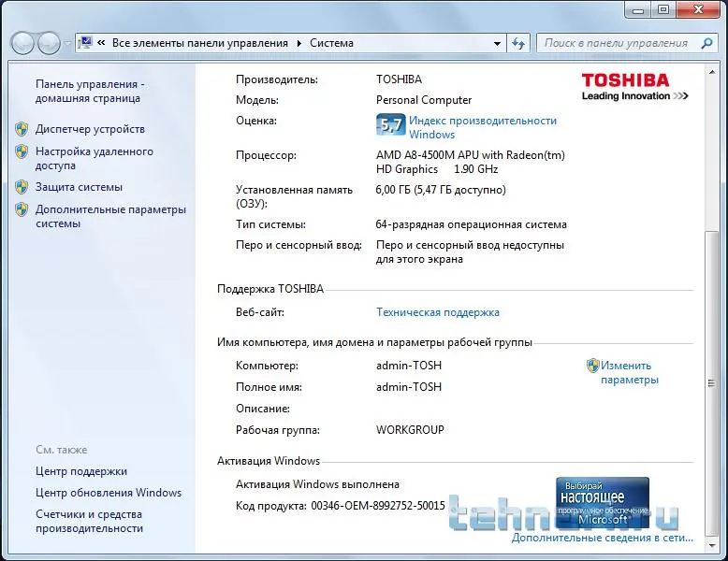Click the shield icon beside "Настройка удаленного доступа"
728x561 pixels.
point(22,151)
